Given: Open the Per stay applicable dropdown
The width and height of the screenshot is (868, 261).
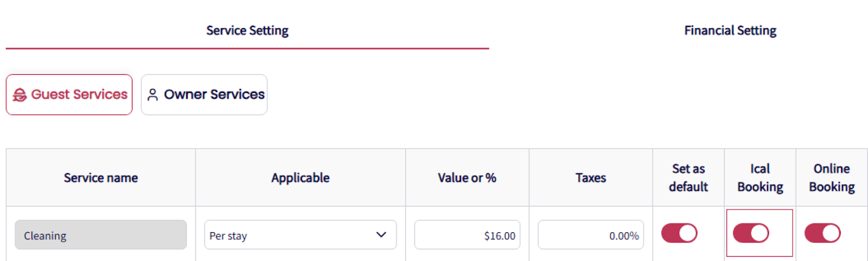Looking at the screenshot, I should pos(300,235).
